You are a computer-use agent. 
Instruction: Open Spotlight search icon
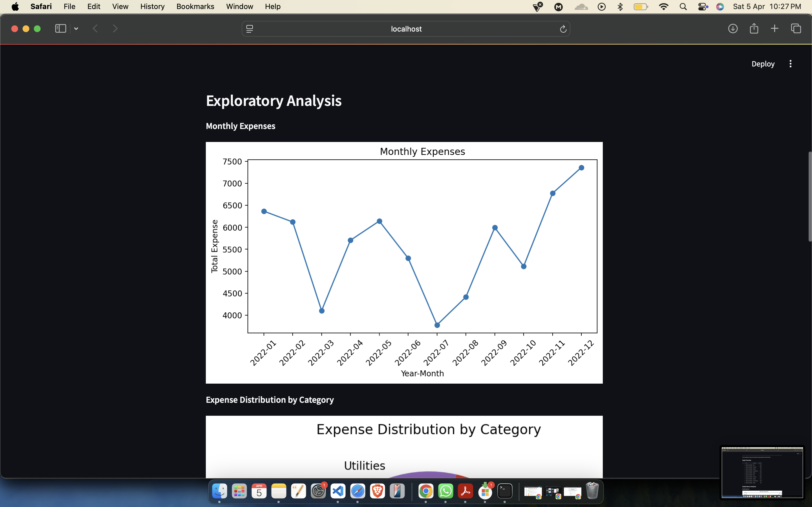(x=683, y=7)
